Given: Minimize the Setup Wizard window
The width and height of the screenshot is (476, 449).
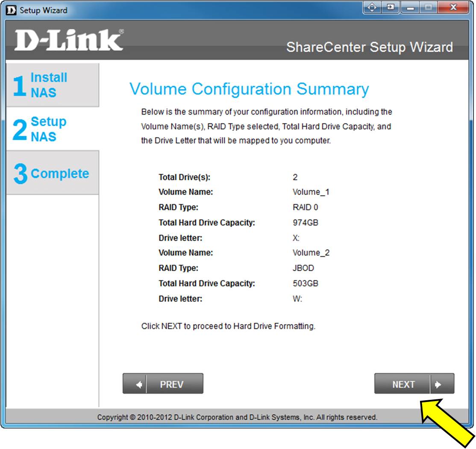Looking at the screenshot, I should click(x=411, y=8).
